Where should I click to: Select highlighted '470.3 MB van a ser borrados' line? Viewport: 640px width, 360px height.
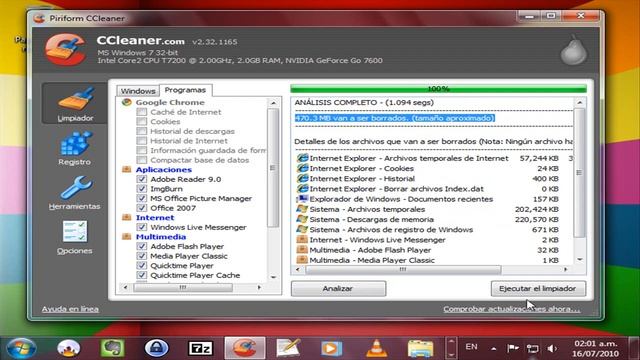click(x=395, y=118)
